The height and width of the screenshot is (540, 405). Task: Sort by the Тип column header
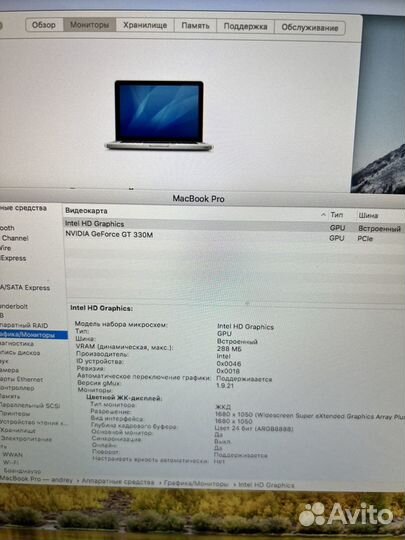tap(336, 215)
